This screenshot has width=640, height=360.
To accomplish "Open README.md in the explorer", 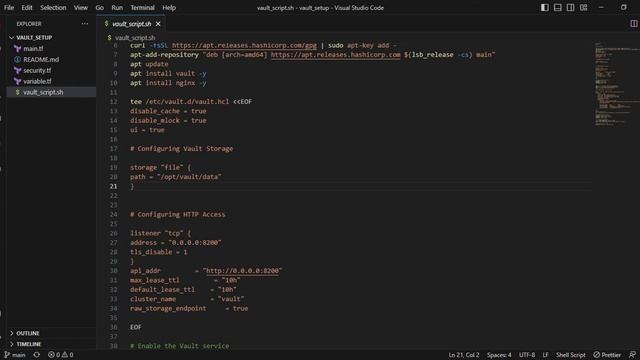I will pyautogui.click(x=41, y=60).
